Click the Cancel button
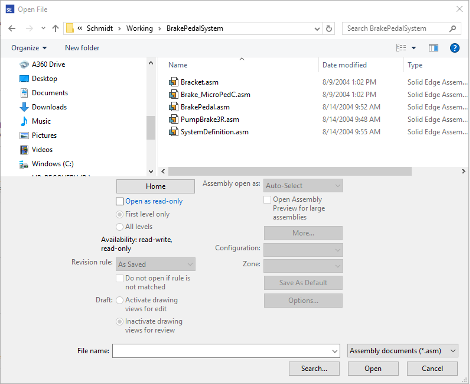The width and height of the screenshot is (470, 384). click(x=432, y=368)
